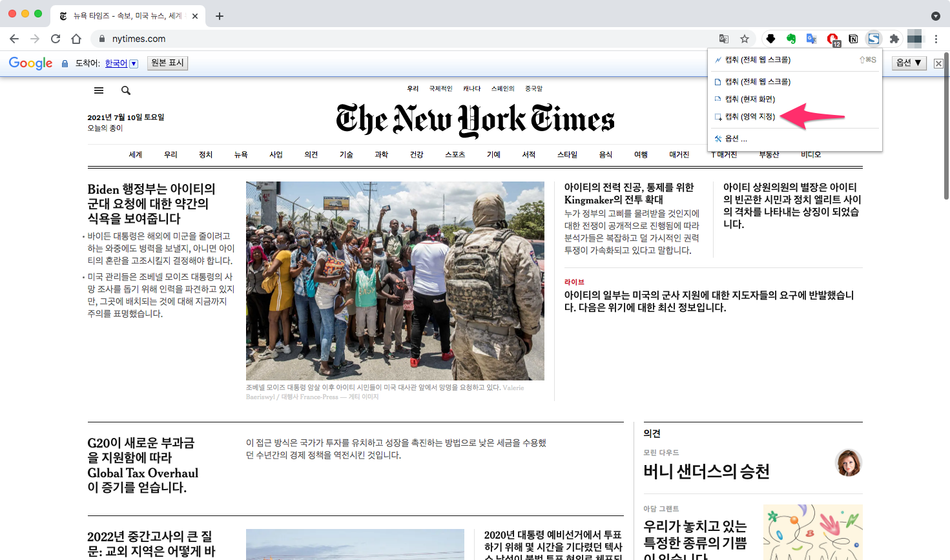Open the Haiti crowd photo

(x=395, y=281)
